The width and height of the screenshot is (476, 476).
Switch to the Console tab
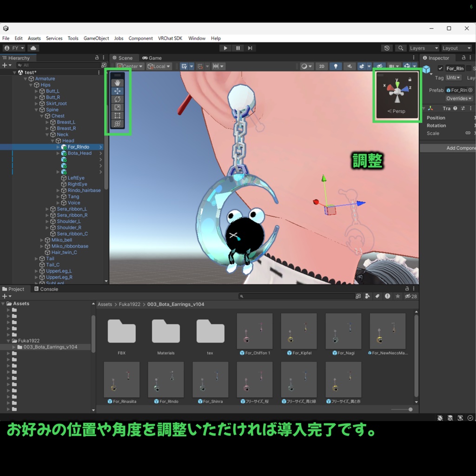tap(46, 289)
